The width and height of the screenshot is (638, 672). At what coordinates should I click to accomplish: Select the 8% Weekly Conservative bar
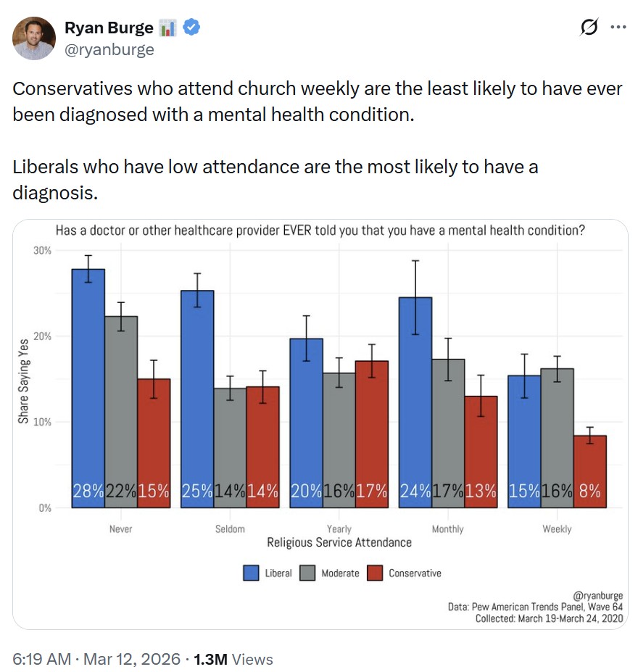click(589, 471)
